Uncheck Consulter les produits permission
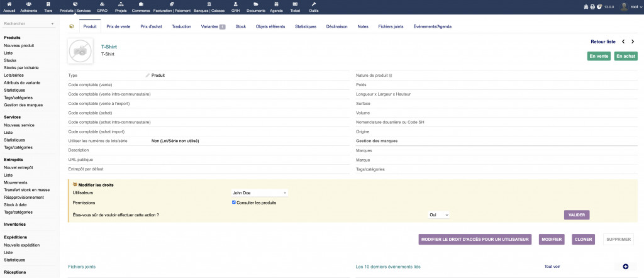 tap(234, 203)
